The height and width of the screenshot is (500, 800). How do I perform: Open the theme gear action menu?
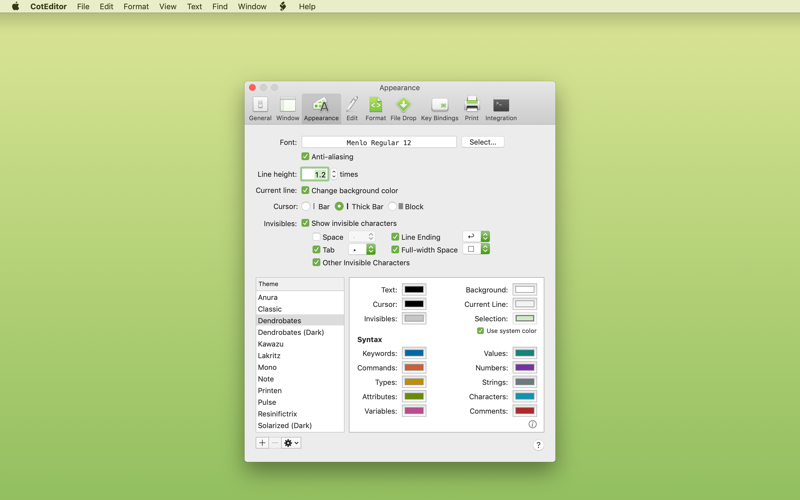(x=291, y=443)
